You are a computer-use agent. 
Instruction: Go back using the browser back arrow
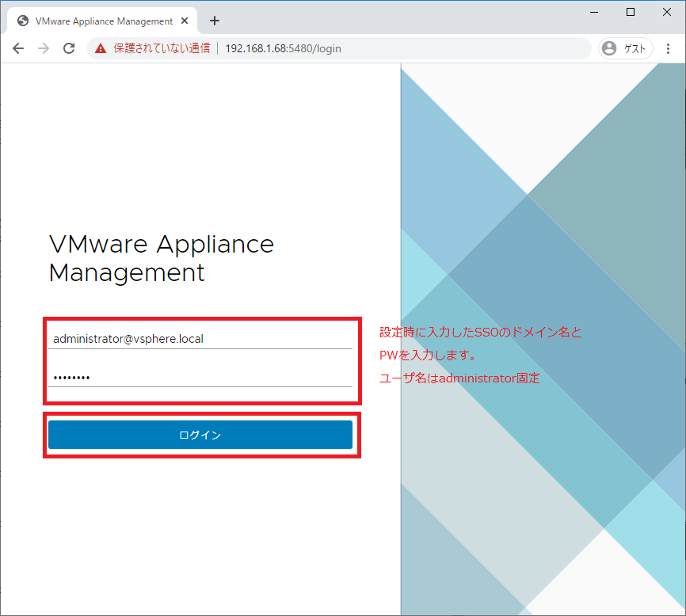pos(18,48)
